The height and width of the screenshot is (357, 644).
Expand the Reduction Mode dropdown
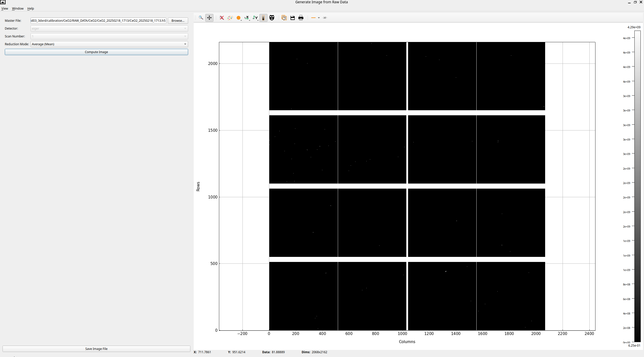coord(109,44)
